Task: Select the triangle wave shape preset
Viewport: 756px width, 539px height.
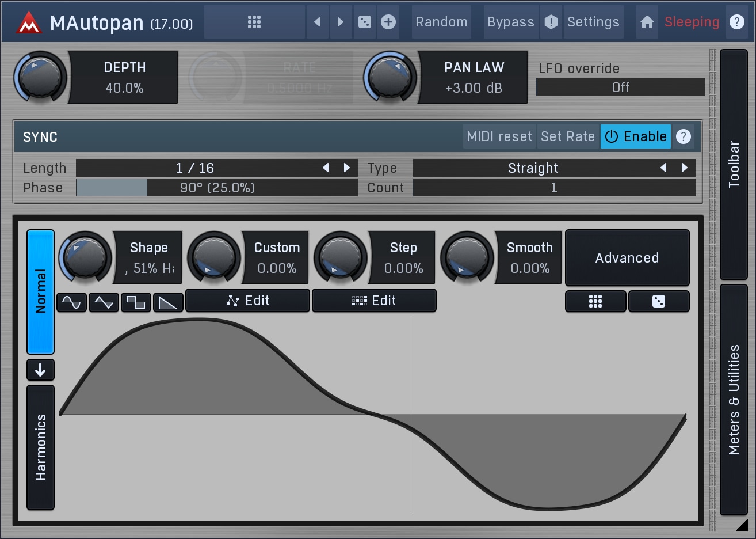Action: coord(104,302)
